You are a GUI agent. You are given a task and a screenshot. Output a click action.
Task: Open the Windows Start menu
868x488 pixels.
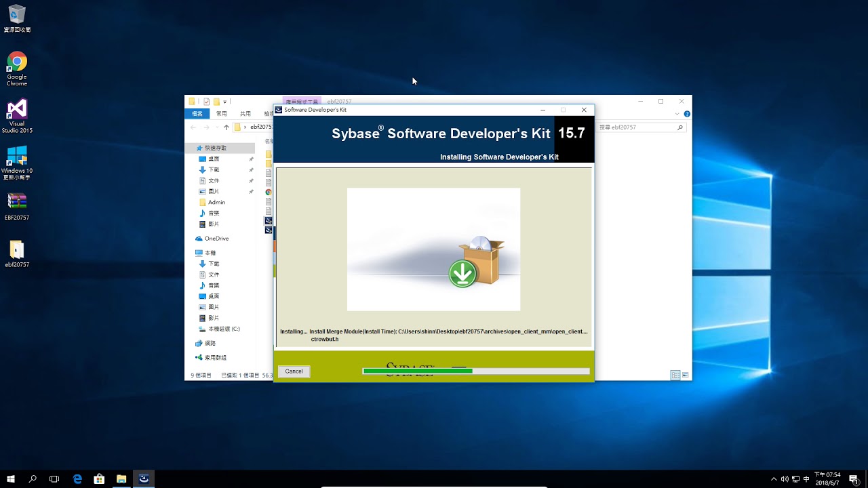coord(11,479)
